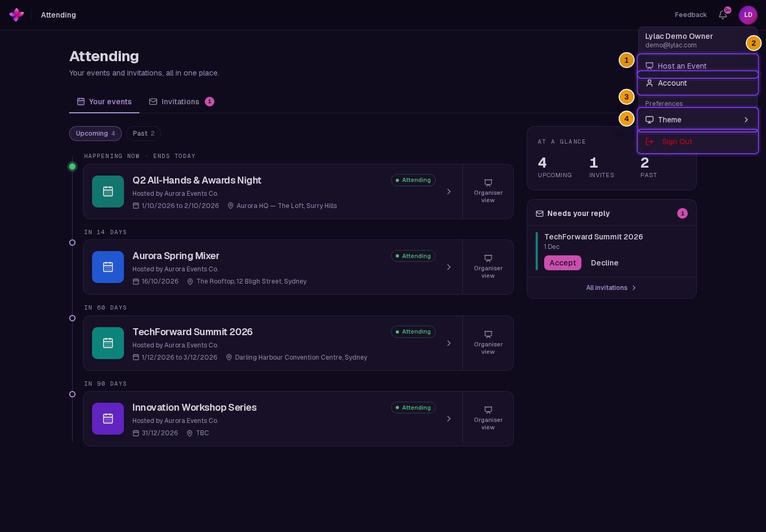The image size is (766, 532).
Task: Click the timeline marker for In 90 days
Action: pyautogui.click(x=72, y=394)
